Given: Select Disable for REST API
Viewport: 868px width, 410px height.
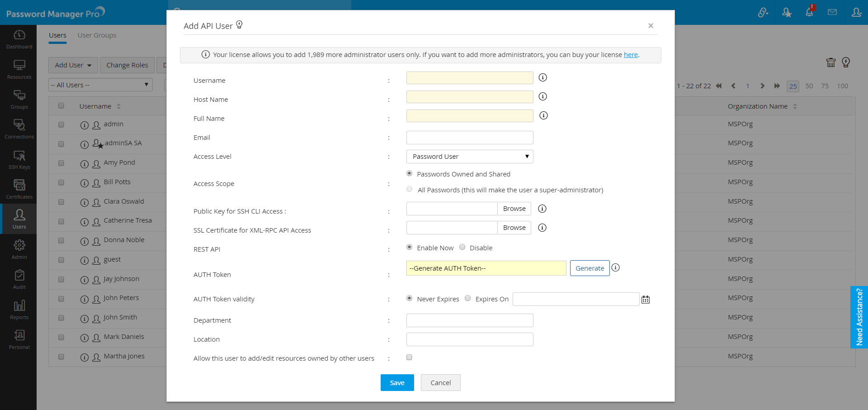Looking at the screenshot, I should 462,247.
